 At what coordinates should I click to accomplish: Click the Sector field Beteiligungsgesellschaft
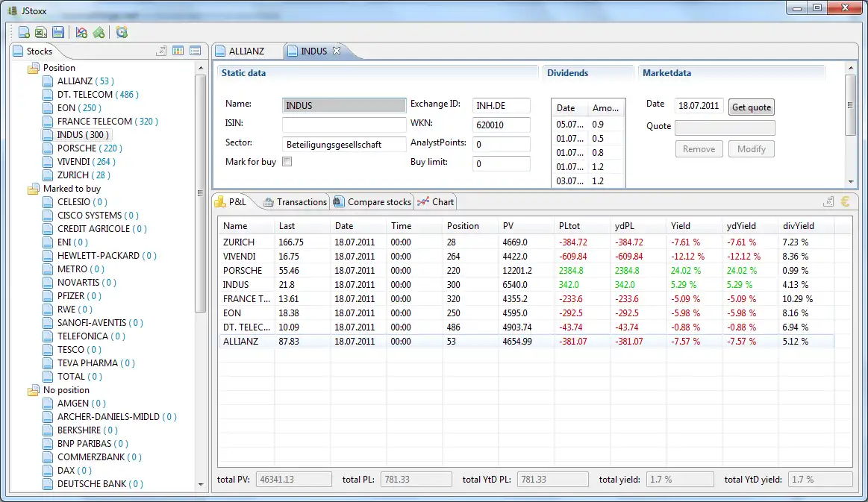[x=344, y=145]
